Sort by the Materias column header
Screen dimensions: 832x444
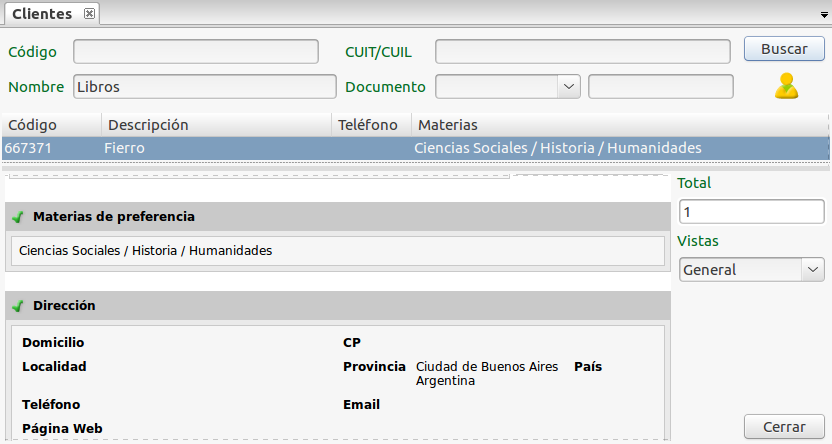620,125
